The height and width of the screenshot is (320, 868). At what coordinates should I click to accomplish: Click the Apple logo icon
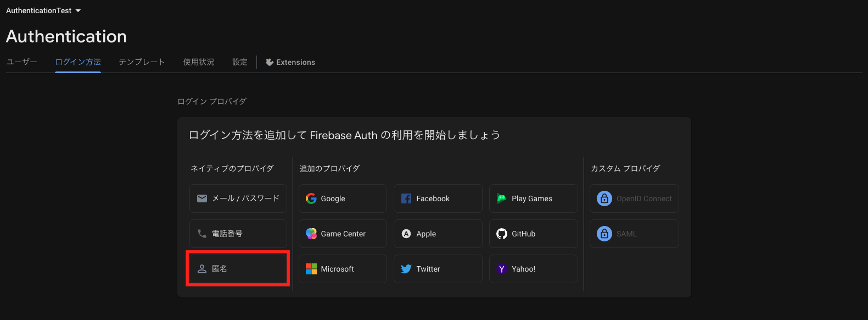406,234
